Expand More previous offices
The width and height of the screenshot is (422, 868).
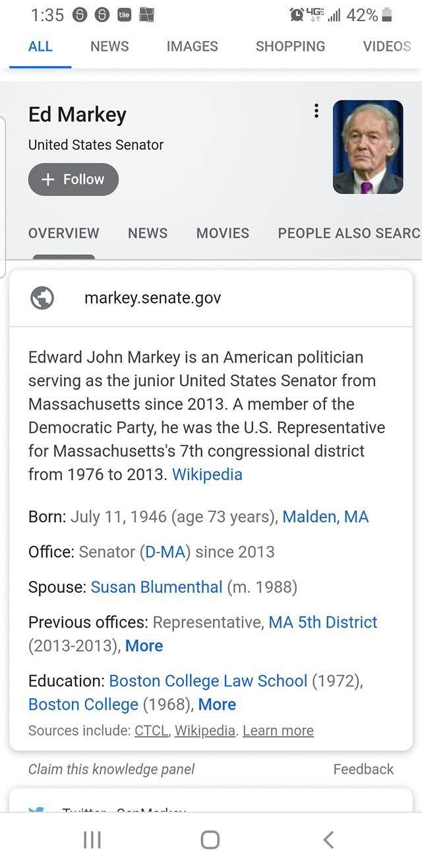[144, 646]
